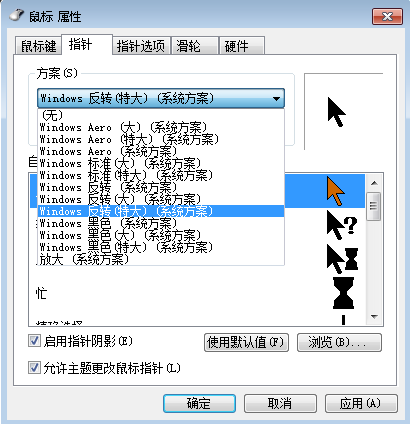
Task: Open the 硬件 tab
Action: [x=242, y=46]
